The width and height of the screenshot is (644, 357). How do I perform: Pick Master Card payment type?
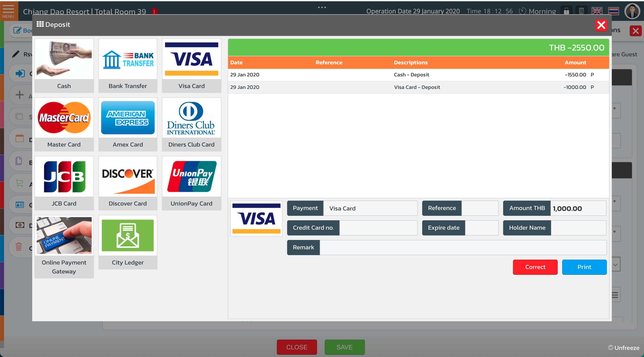point(64,124)
